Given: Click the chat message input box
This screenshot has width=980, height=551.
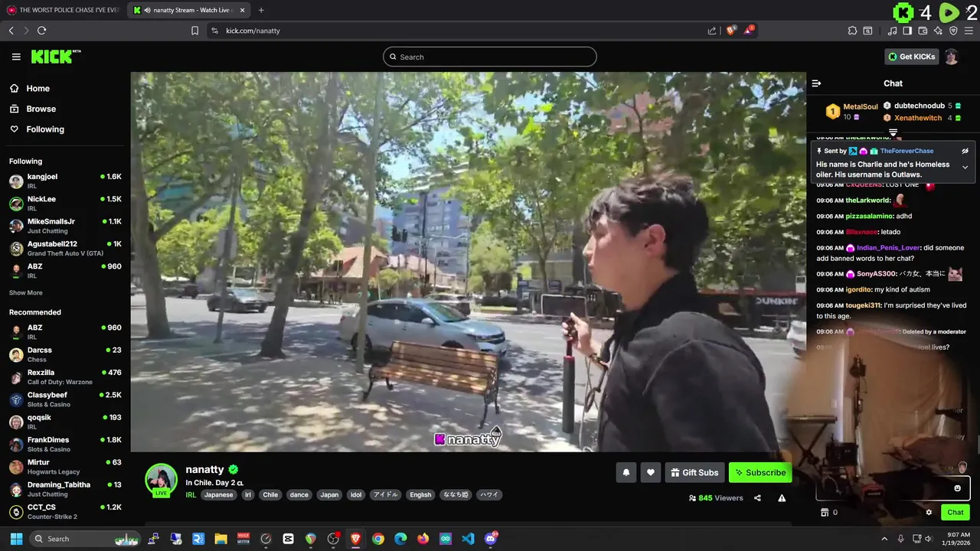Looking at the screenshot, I should coord(893,488).
